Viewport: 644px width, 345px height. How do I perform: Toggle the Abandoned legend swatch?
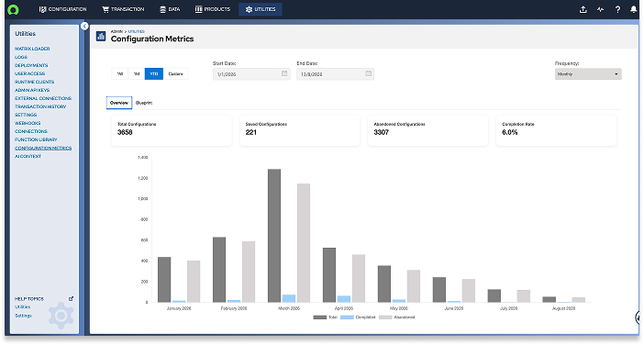coord(385,317)
